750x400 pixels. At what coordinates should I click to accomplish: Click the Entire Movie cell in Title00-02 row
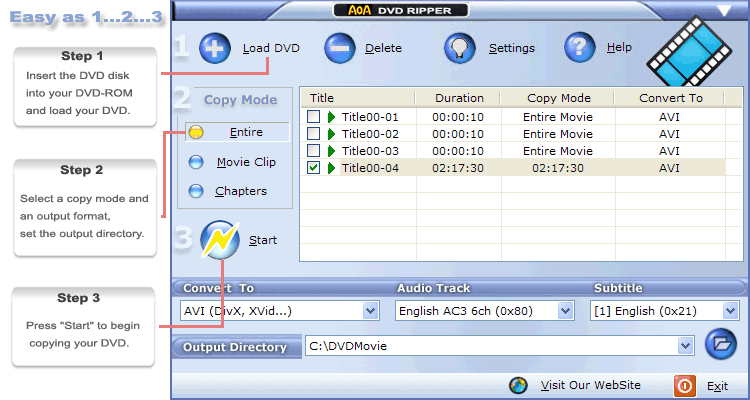[x=558, y=134]
